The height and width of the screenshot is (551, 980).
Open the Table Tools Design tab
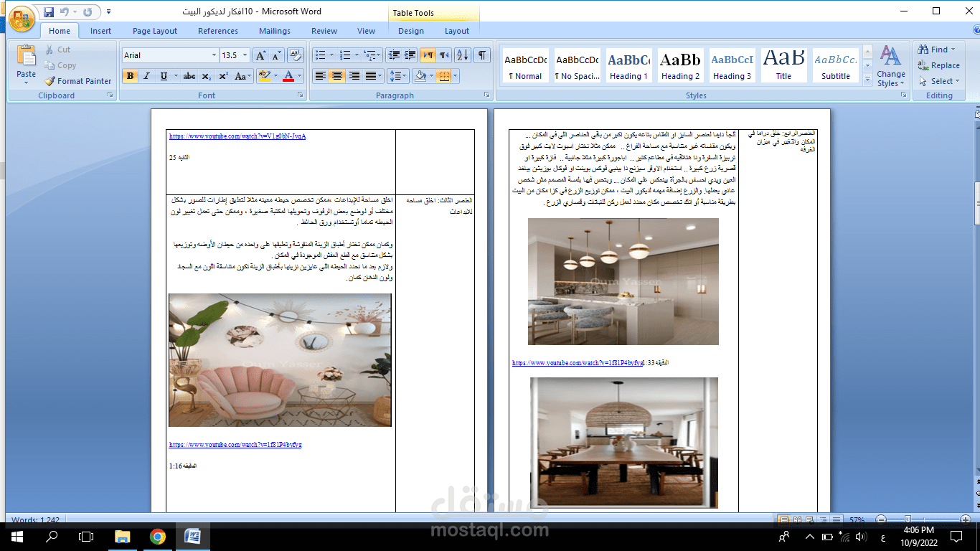pyautogui.click(x=411, y=31)
